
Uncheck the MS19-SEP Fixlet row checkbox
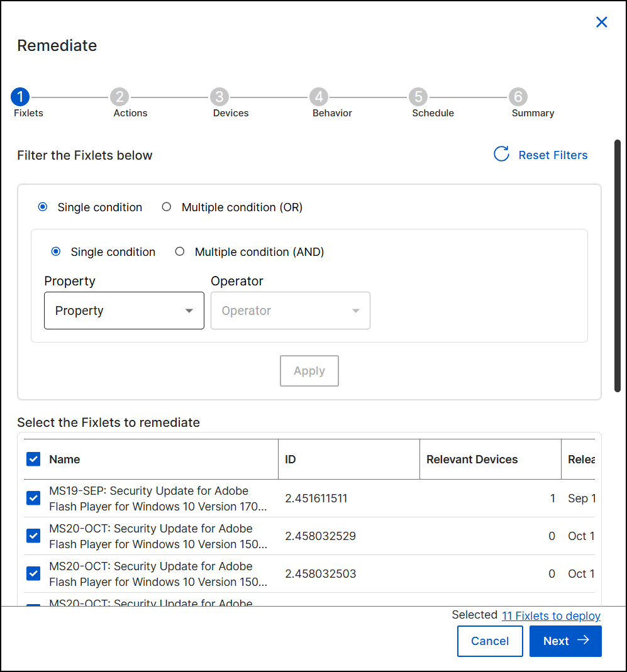(x=33, y=498)
